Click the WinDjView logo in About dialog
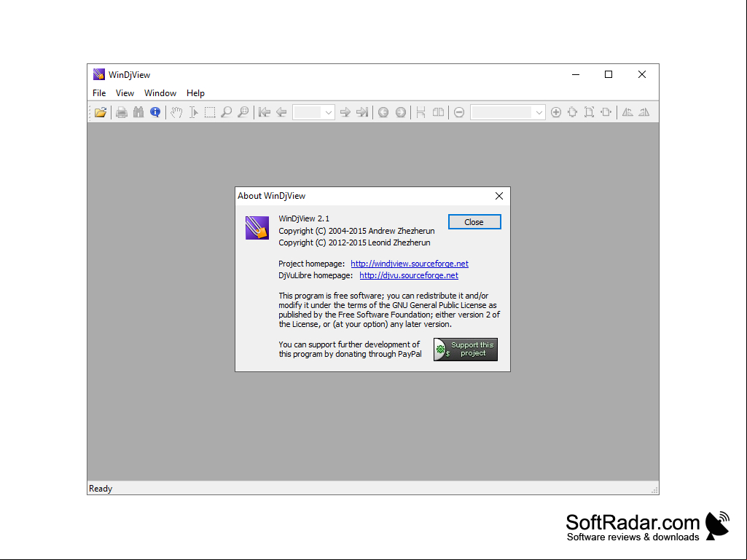The width and height of the screenshot is (747, 560). [257, 228]
